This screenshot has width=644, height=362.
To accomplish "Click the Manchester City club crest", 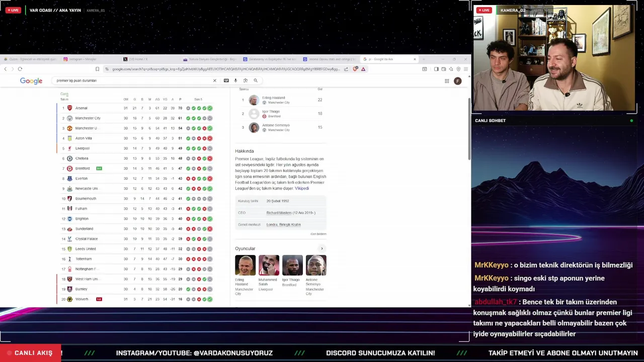I will coord(70,118).
